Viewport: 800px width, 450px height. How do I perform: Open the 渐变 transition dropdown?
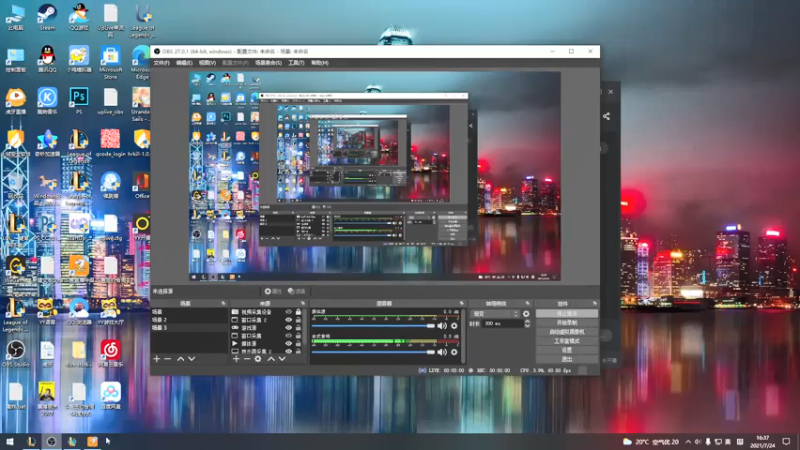[495, 314]
